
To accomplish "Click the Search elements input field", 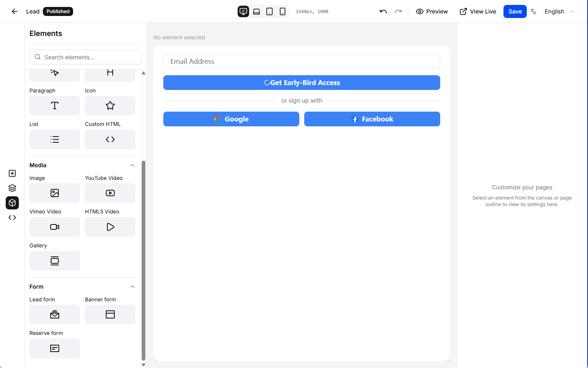I will [x=86, y=57].
